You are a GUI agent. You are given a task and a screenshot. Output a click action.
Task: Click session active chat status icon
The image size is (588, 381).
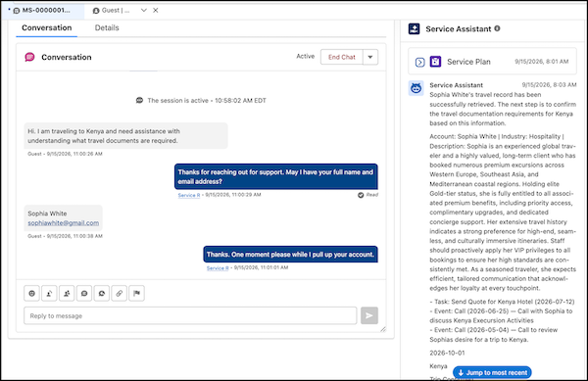pyautogui.click(x=139, y=101)
